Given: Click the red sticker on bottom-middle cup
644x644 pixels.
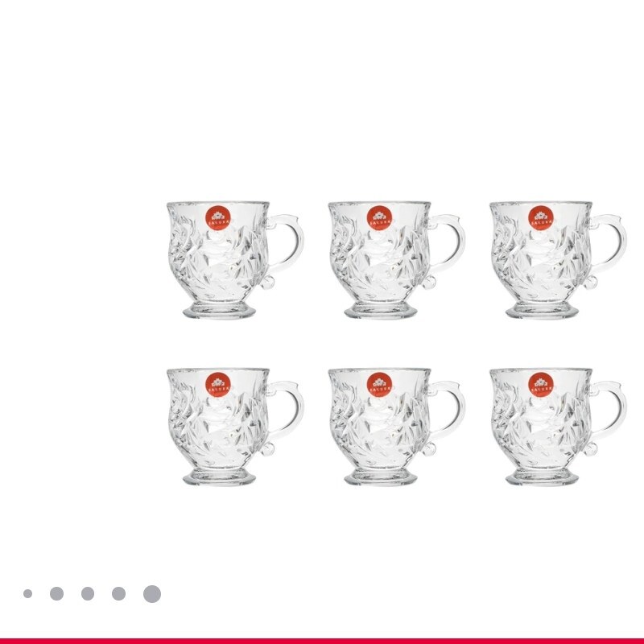Looking at the screenshot, I should (379, 386).
